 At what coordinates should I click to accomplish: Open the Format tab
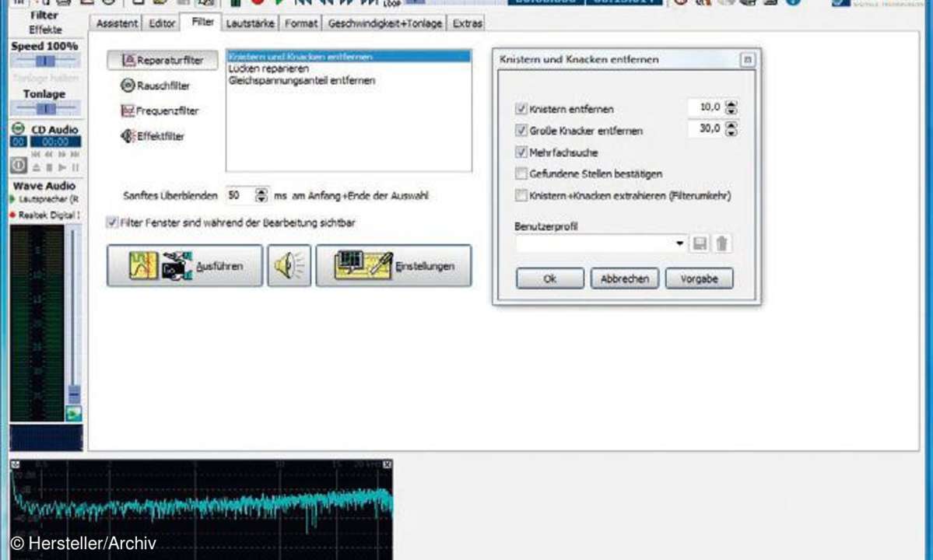pos(300,23)
